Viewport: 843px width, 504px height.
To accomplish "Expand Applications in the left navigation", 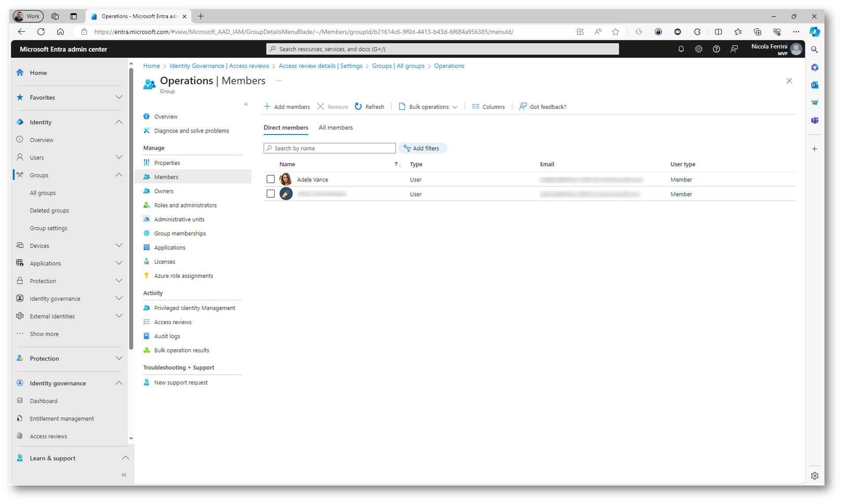I will (119, 263).
